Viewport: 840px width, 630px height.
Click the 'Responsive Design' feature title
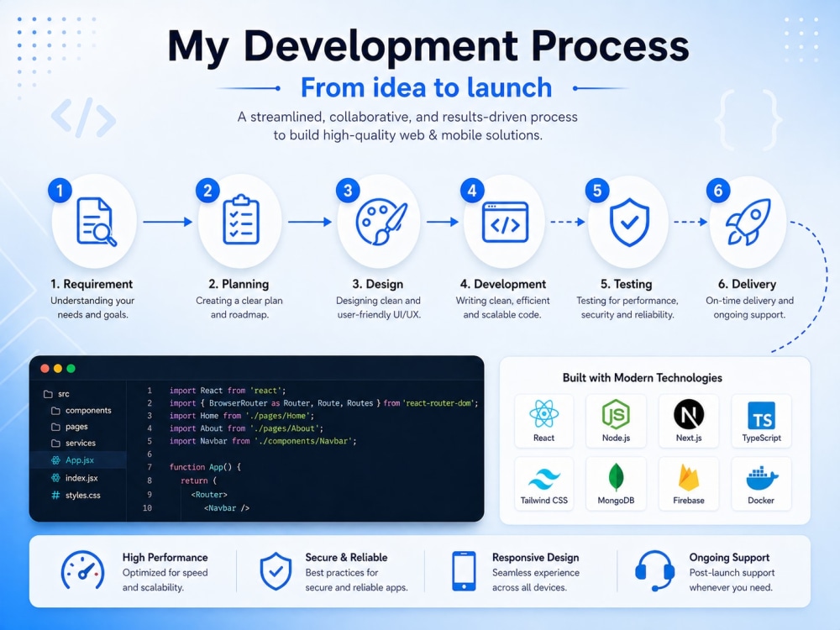pyautogui.click(x=536, y=557)
